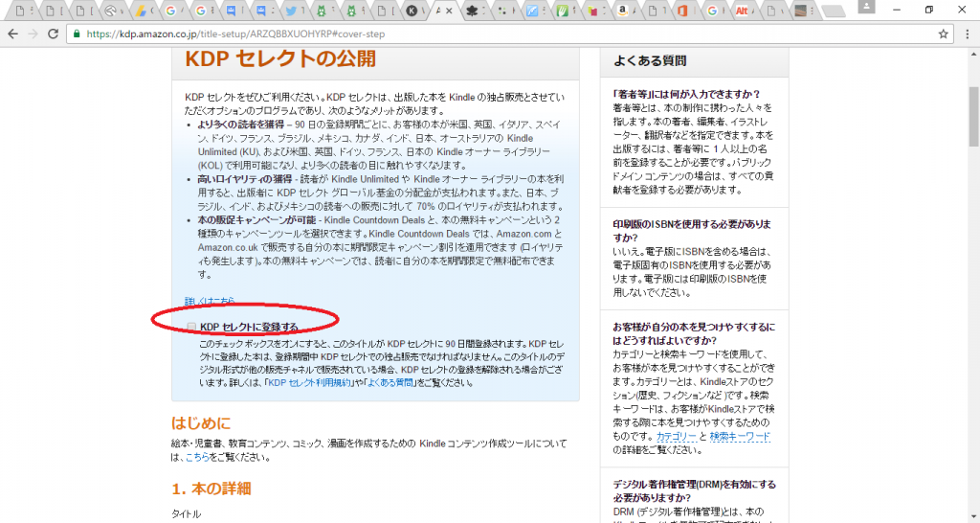Go back to the previous page
980x523 pixels.
click(x=13, y=34)
